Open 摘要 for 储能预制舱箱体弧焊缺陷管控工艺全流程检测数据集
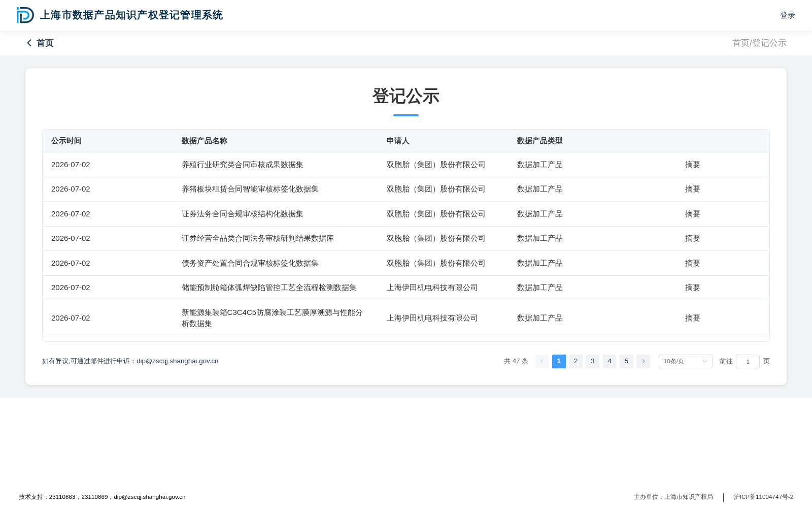812x508 pixels. [692, 288]
